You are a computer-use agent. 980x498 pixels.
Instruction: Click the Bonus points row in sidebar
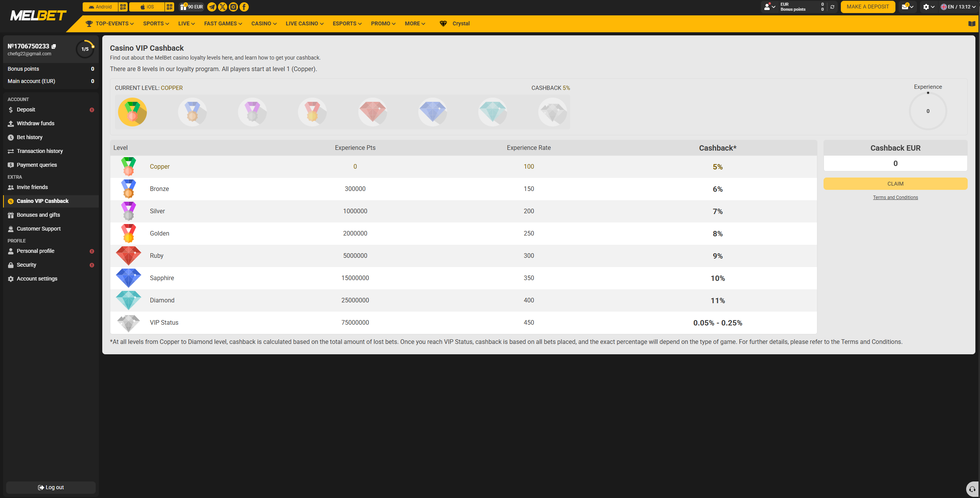(51, 69)
